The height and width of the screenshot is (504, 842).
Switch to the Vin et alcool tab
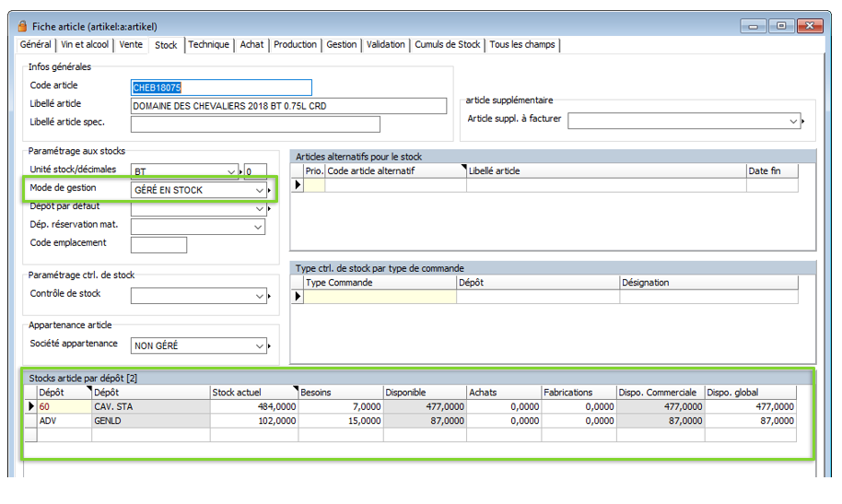tap(84, 44)
